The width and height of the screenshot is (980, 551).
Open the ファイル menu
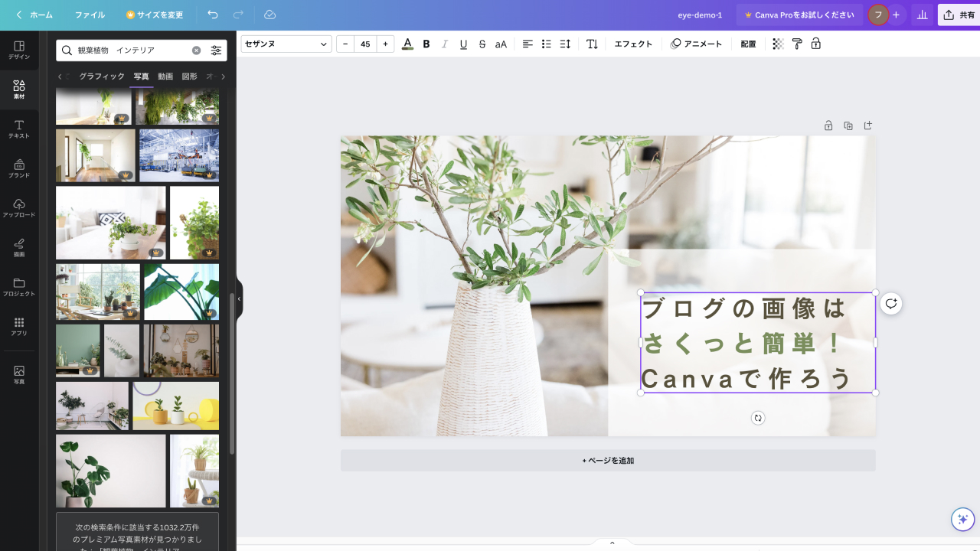90,15
